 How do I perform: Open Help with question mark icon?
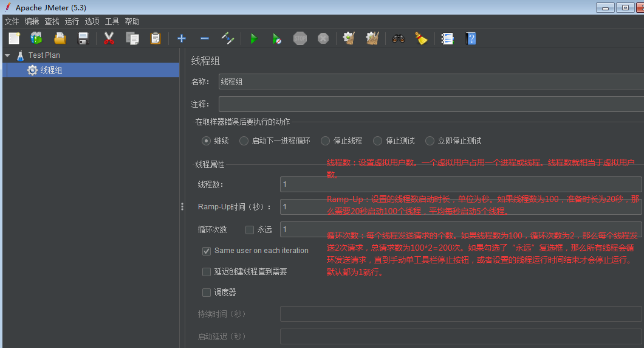point(471,39)
